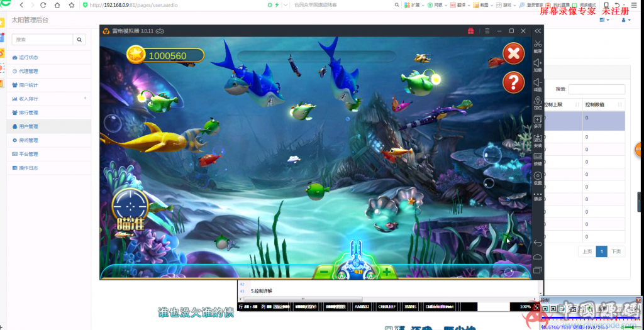Click the bookmark star icon in browser

72,5
